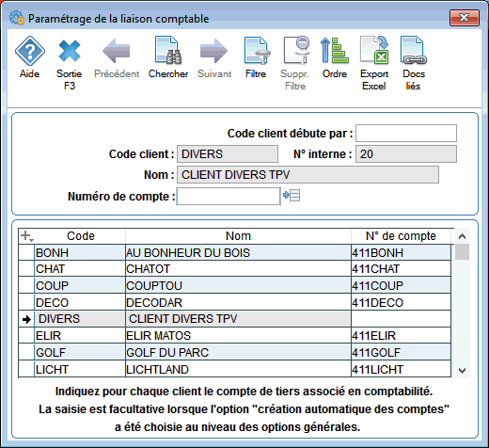This screenshot has height=448, width=489.
Task: Click the row selector of the BONH row
Action: [x=26, y=253]
